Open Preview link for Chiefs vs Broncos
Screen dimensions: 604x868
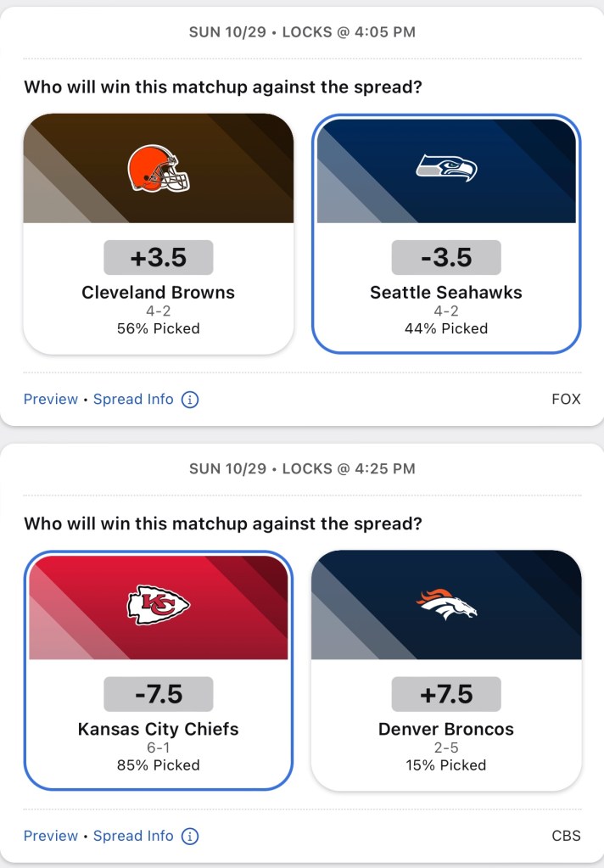[x=50, y=836]
